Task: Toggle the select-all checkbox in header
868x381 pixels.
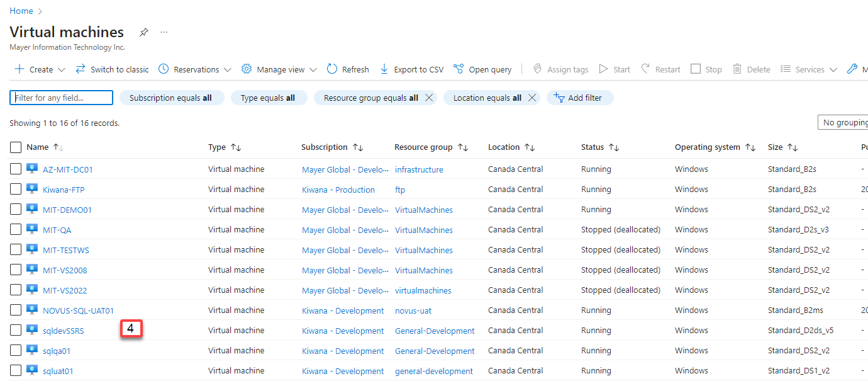Action: coord(16,147)
